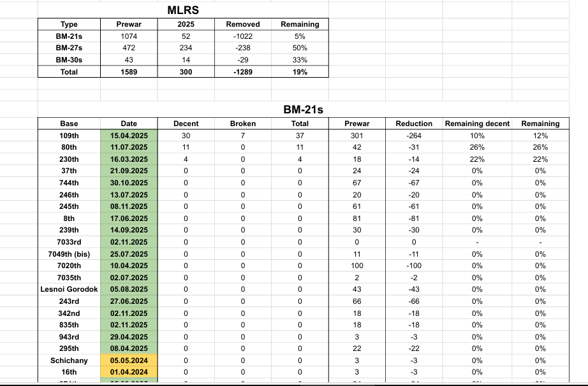Click the 'Base' column header
The width and height of the screenshot is (588, 386).
point(69,124)
